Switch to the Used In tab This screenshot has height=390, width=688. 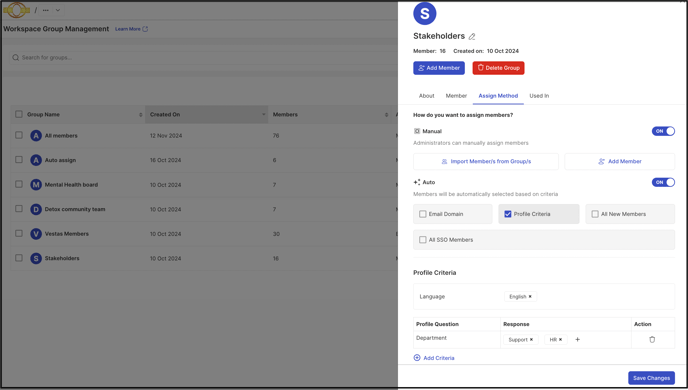539,96
